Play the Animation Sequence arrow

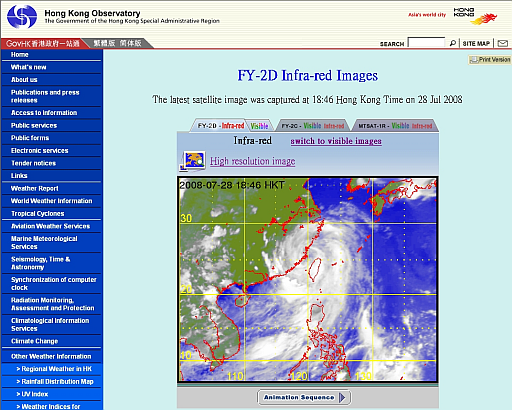(342, 397)
